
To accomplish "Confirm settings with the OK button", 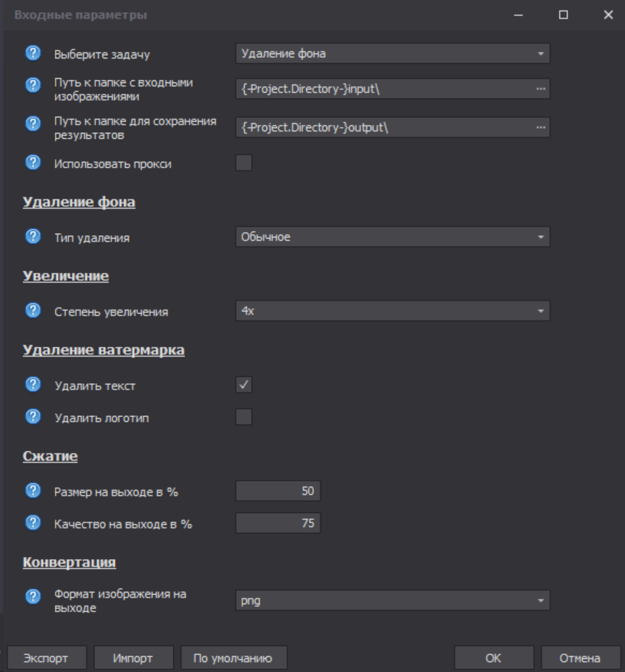I will click(493, 658).
